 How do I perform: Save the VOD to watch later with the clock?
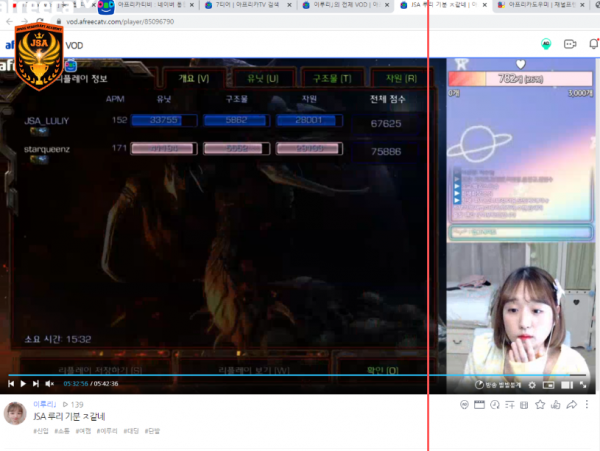[x=495, y=405]
